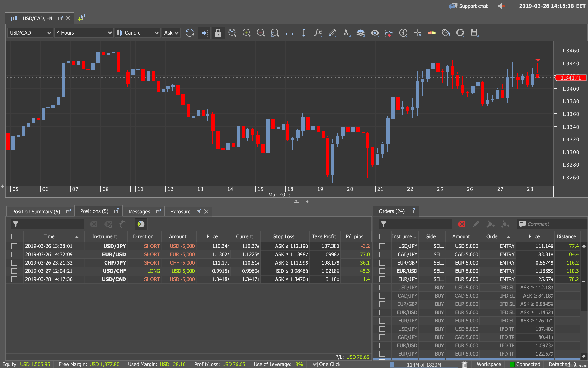Expand the side panel arrow at left edge
This screenshot has height=368, width=588.
point(3,187)
